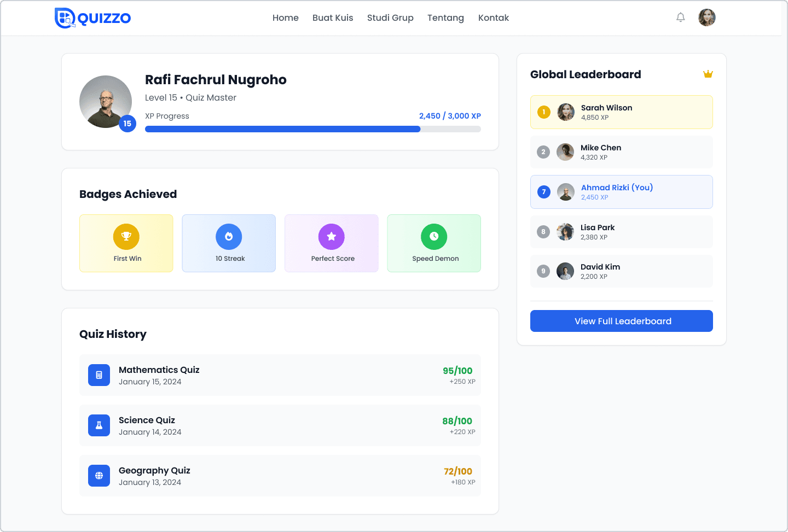The width and height of the screenshot is (788, 532).
Task: Select the Speed Demon clock icon
Action: point(434,237)
